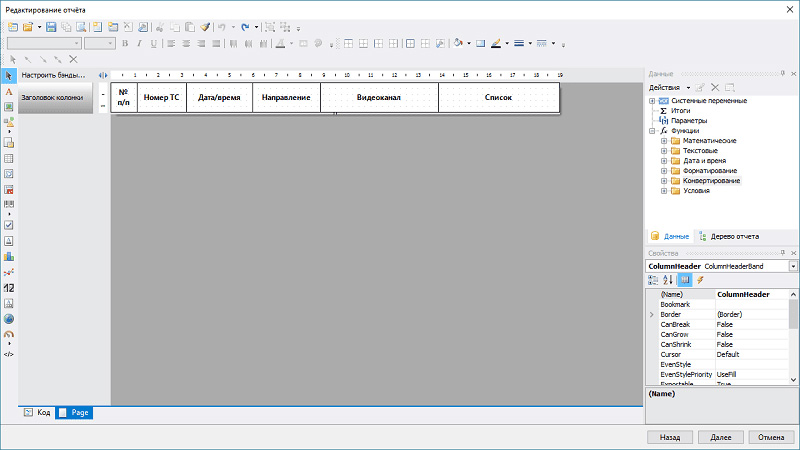Click the Redo arrow icon
The image size is (800, 450).
point(245,27)
